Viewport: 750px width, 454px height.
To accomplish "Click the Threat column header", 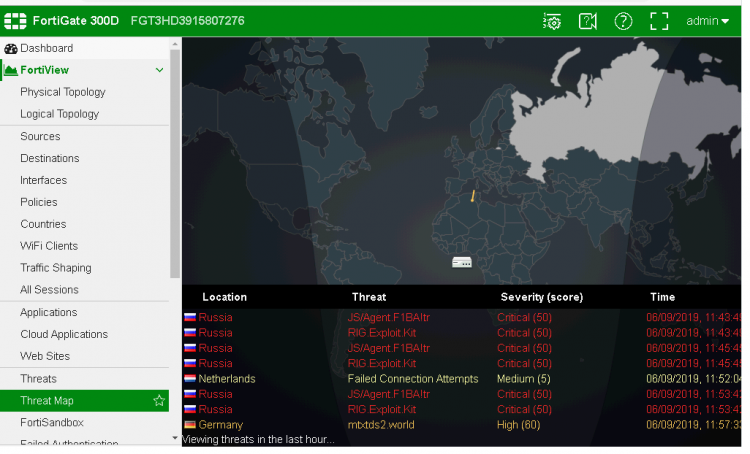I will (369, 297).
